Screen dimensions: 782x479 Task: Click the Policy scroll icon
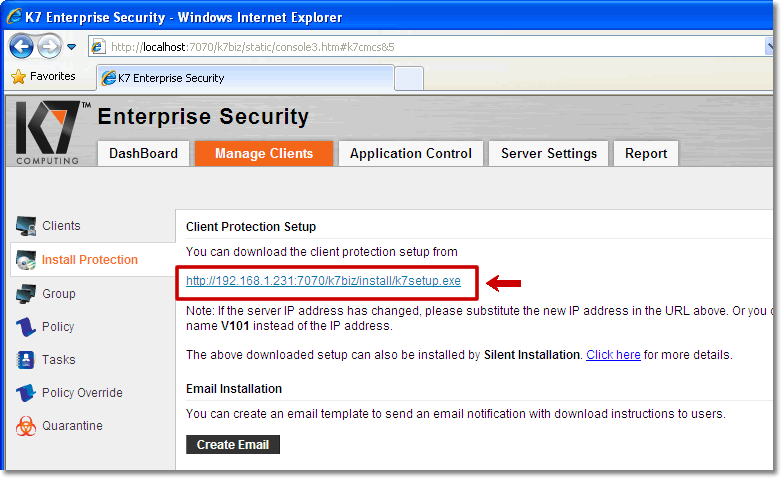click(25, 327)
